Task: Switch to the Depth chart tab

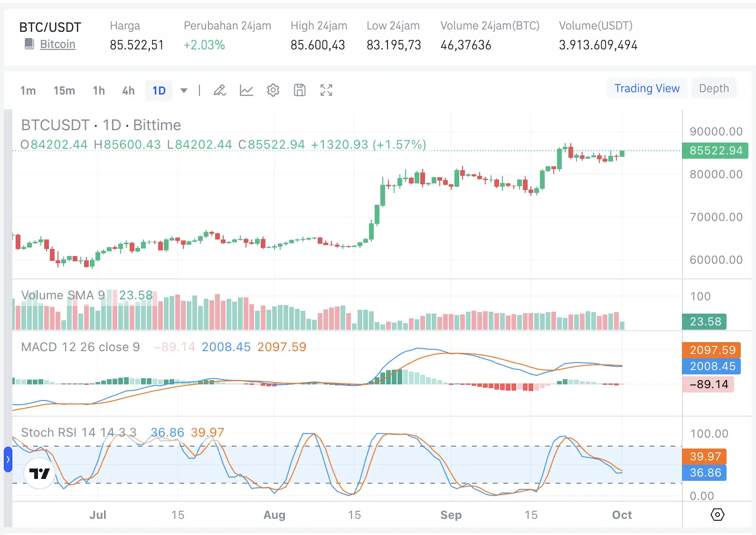Action: 714,88
